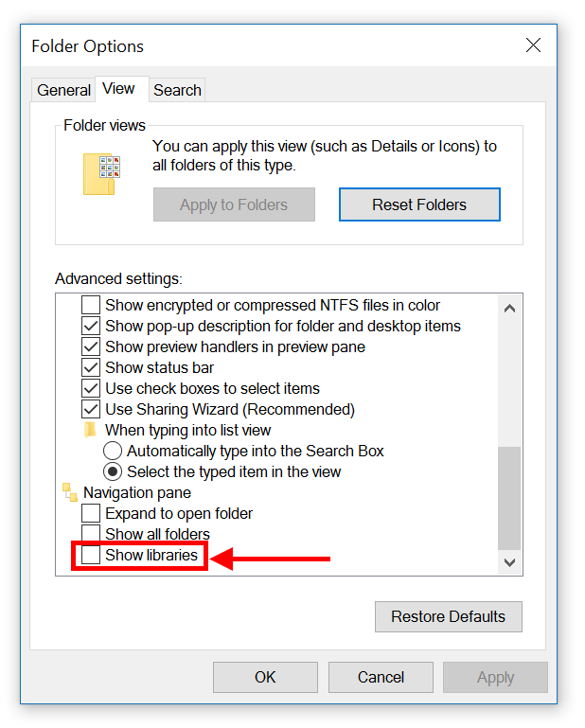Viewport: 585px width, 728px height.
Task: Open the Search tab
Action: [x=177, y=90]
